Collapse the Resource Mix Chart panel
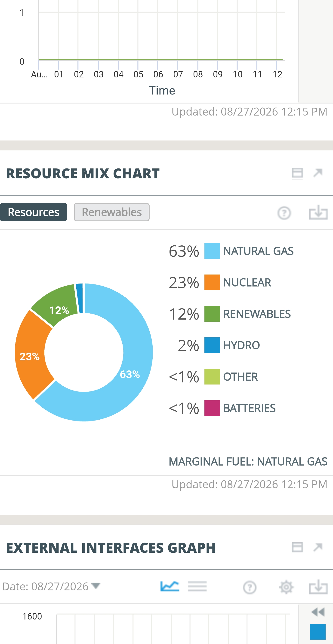Screen dimensions: 333x644 297,173
